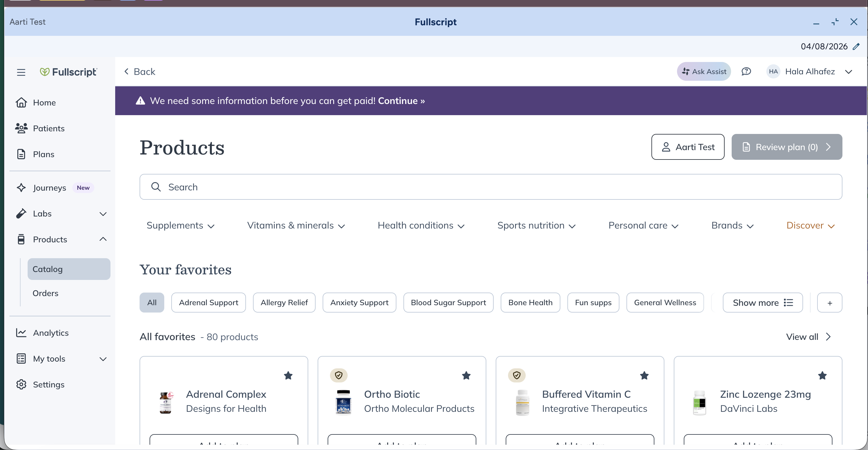Click Show more categories button
Image resolution: width=868 pixels, height=450 pixels.
point(762,303)
